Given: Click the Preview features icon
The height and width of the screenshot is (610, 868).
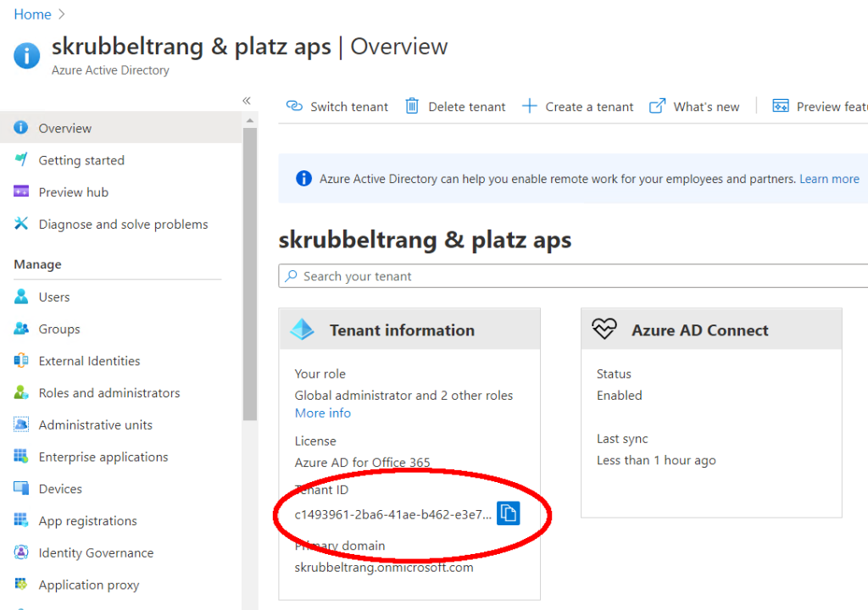Looking at the screenshot, I should click(781, 106).
